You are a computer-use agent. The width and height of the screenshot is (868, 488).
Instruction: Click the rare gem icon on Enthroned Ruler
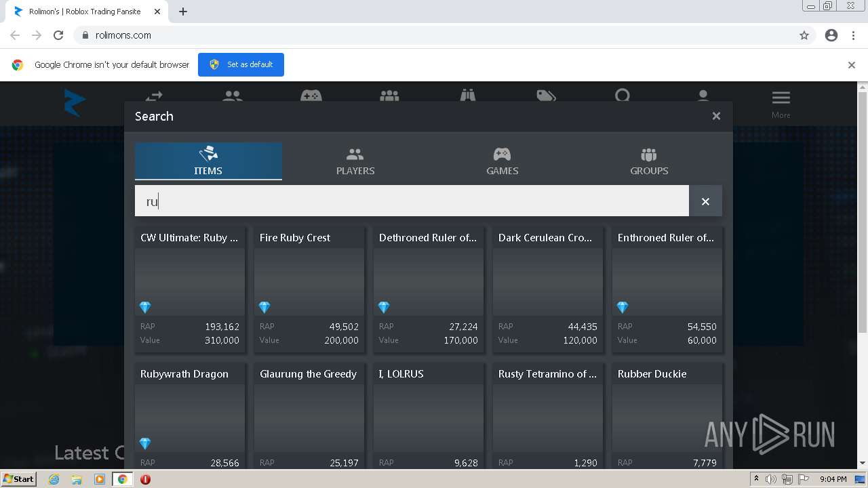point(623,307)
